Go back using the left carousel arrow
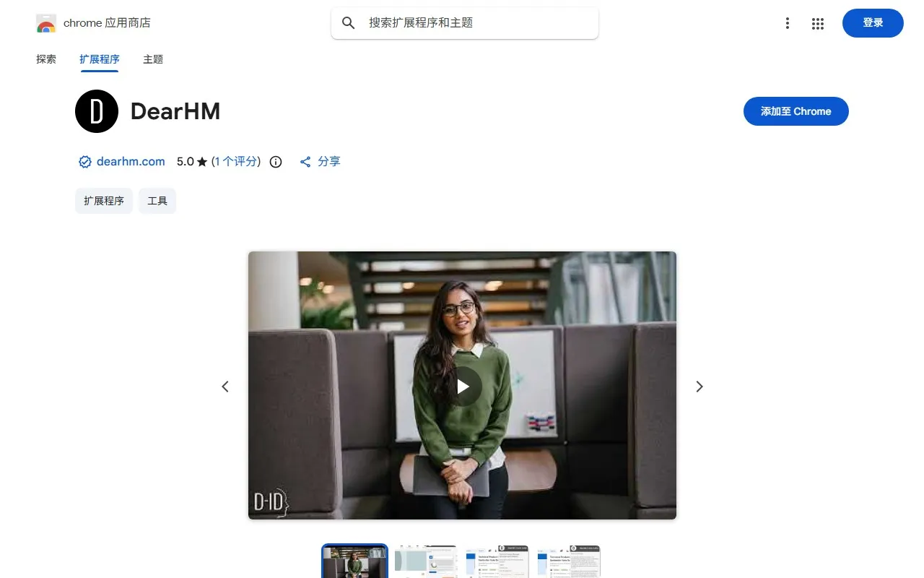 225,386
